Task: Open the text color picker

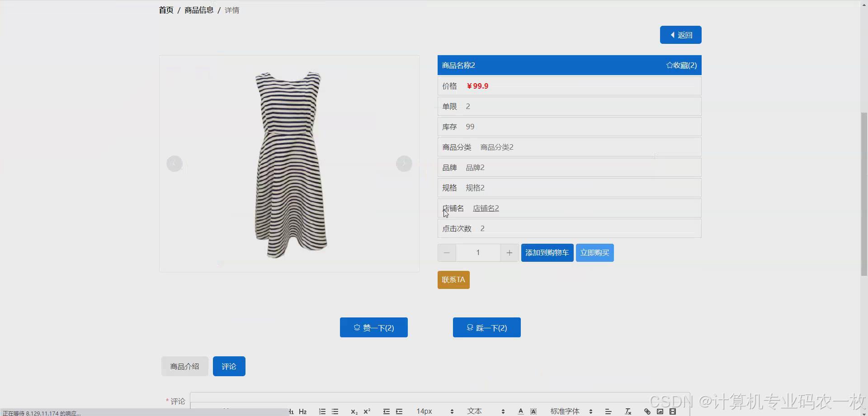Action: click(521, 411)
